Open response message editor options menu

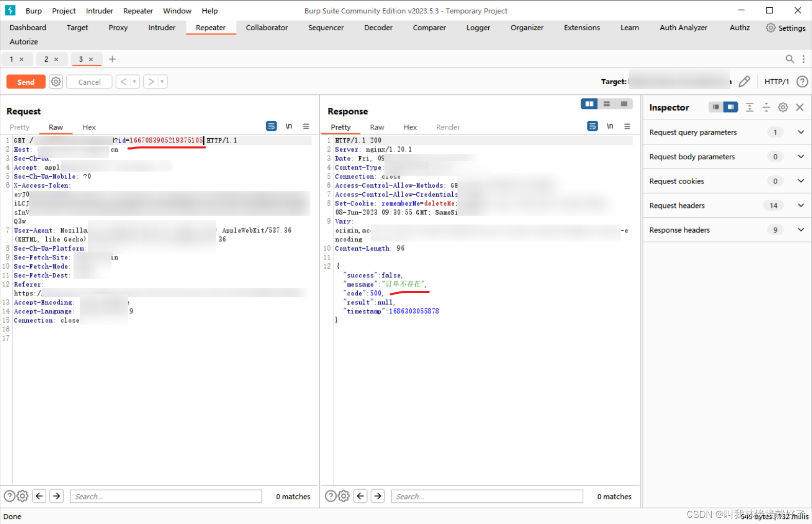[627, 126]
